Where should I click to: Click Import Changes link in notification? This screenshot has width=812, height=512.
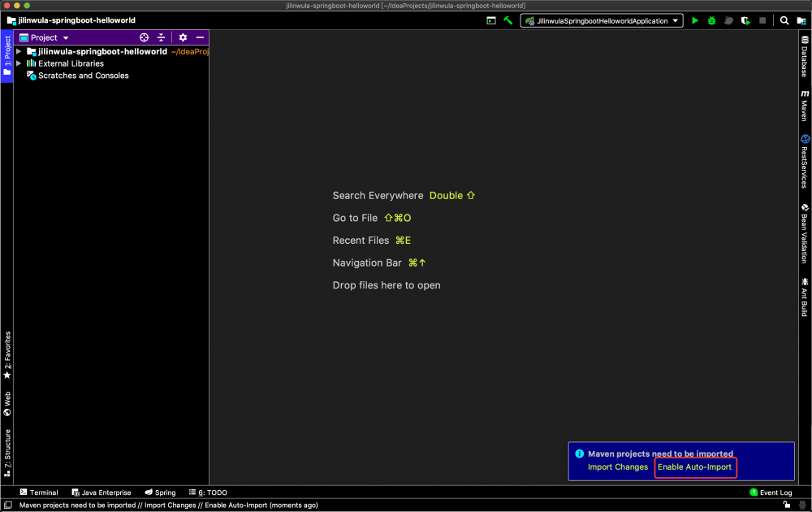618,467
